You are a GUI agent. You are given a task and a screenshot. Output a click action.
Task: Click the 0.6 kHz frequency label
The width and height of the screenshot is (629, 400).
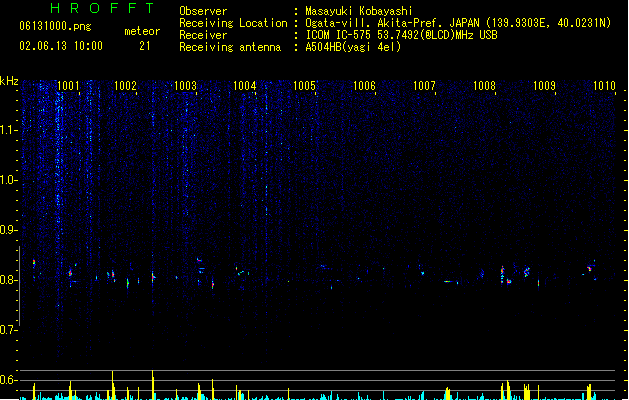(x=9, y=380)
